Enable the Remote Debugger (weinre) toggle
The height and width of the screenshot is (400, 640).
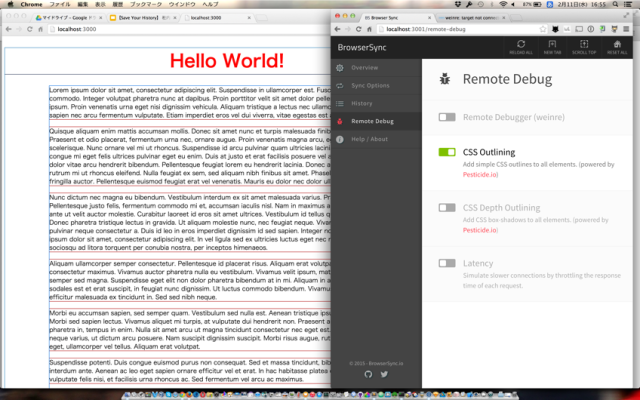[x=447, y=117]
